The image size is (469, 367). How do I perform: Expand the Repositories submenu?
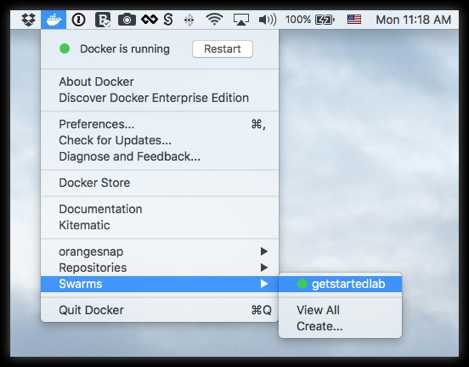click(x=160, y=268)
